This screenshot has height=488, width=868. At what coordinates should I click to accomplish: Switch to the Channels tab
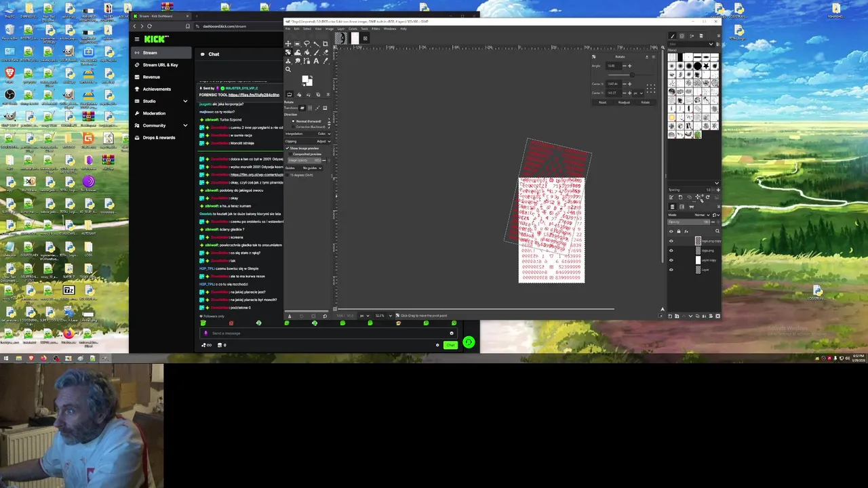(x=682, y=207)
